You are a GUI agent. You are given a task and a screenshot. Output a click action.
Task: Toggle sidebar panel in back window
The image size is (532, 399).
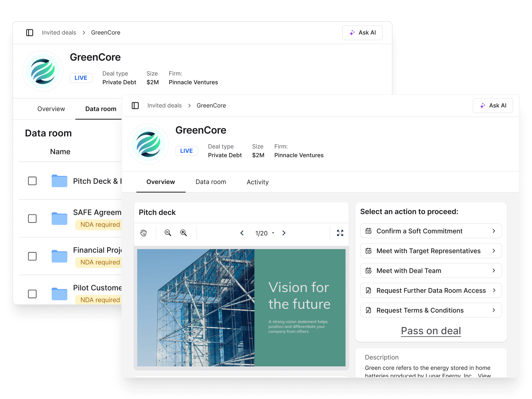click(30, 33)
